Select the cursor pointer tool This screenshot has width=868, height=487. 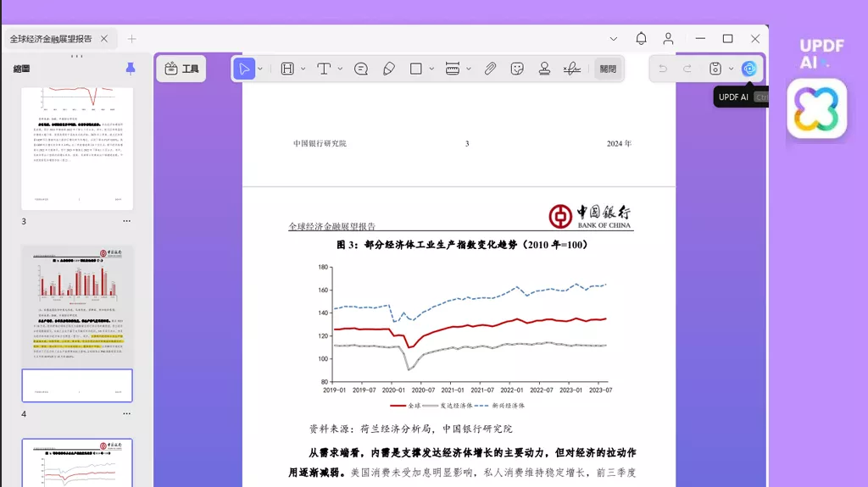tap(244, 69)
